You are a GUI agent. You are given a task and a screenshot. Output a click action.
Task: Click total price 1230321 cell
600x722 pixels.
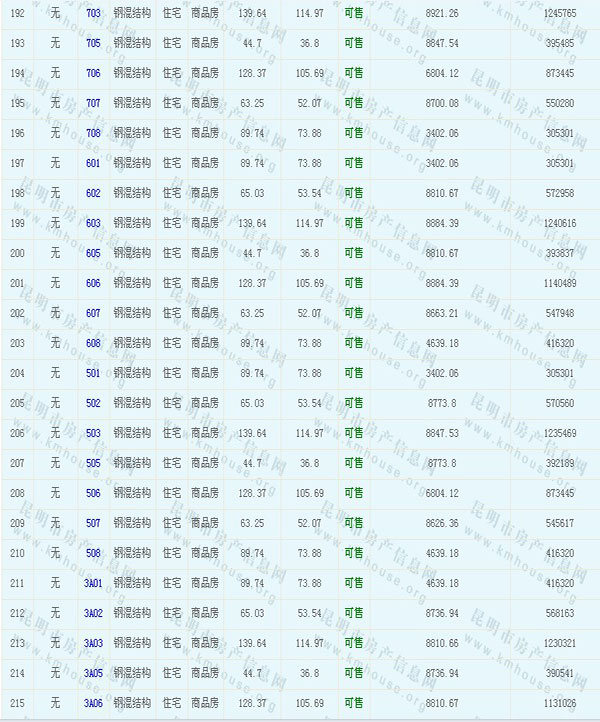pyautogui.click(x=559, y=643)
